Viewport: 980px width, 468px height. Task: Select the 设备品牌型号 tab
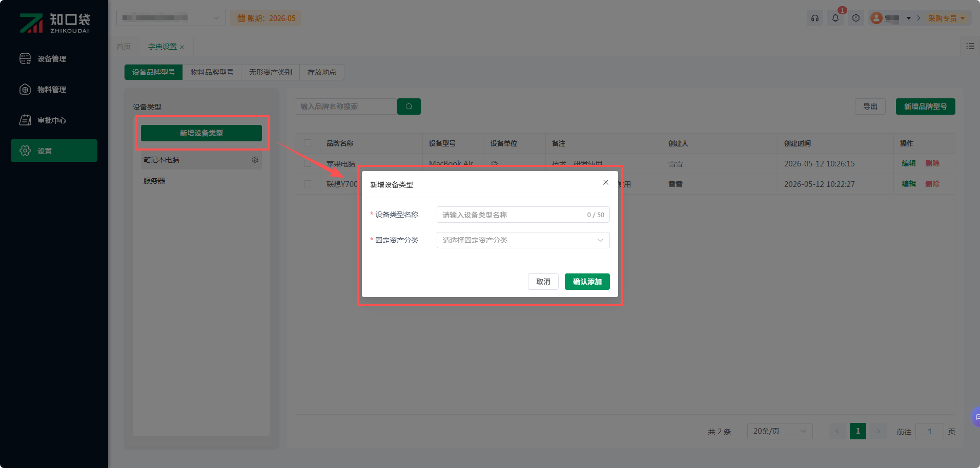point(154,72)
